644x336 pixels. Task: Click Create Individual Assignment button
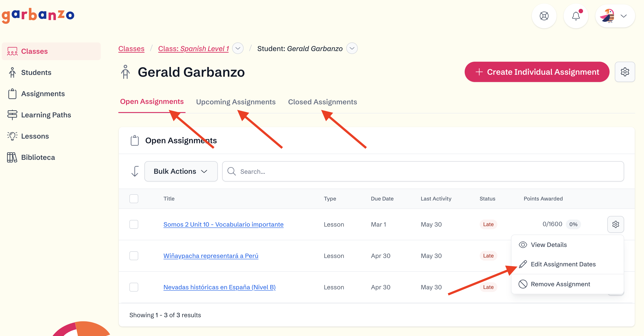(537, 72)
